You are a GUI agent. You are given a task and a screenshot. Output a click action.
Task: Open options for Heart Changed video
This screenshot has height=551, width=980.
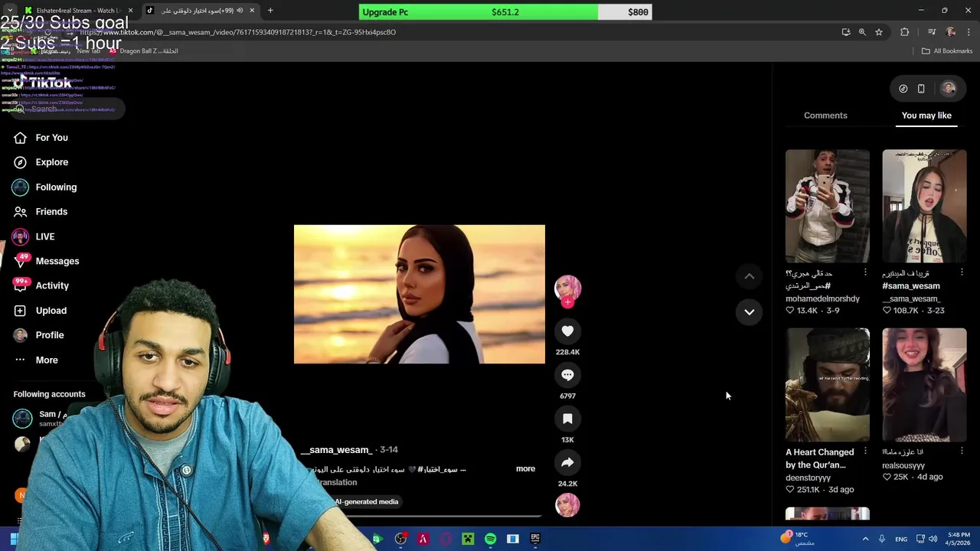coord(865,452)
